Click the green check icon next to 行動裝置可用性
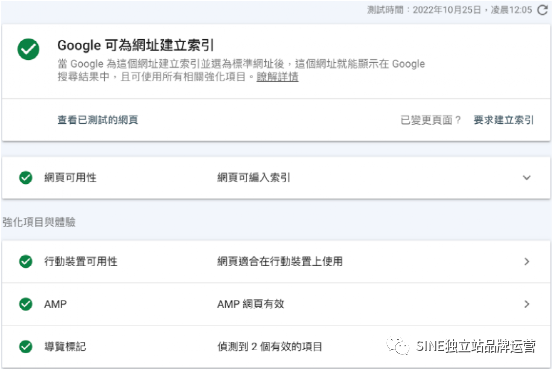This screenshot has width=553, height=371. pyautogui.click(x=26, y=262)
